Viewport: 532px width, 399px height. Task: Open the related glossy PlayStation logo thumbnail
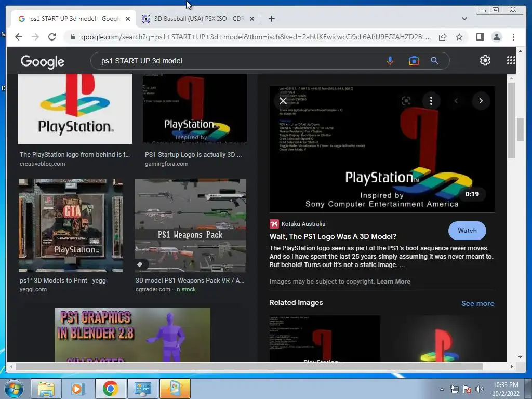click(x=440, y=339)
